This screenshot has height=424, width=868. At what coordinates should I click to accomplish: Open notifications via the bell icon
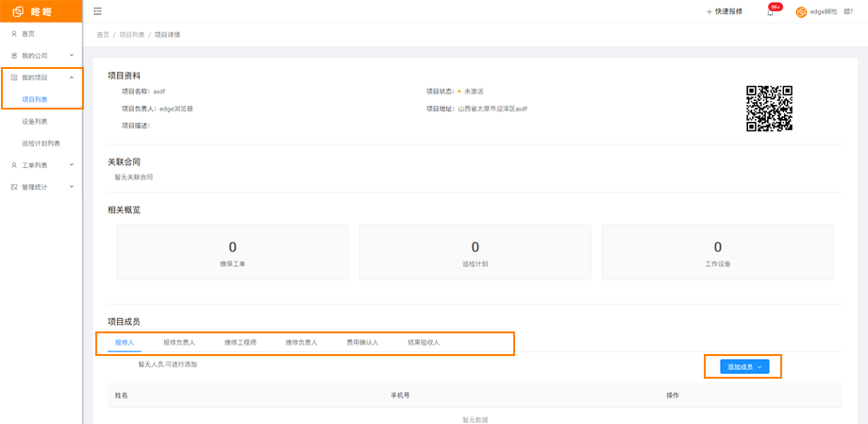pos(770,12)
